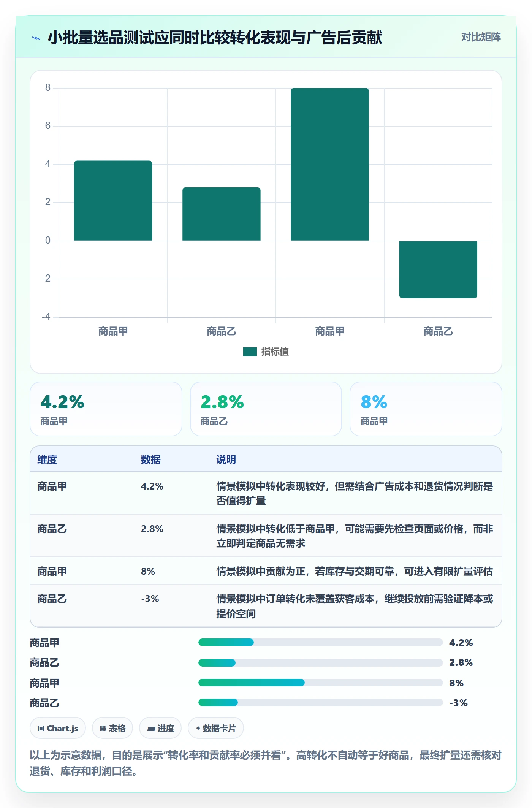Click the chart bar with value 4.2

[x=113, y=200]
